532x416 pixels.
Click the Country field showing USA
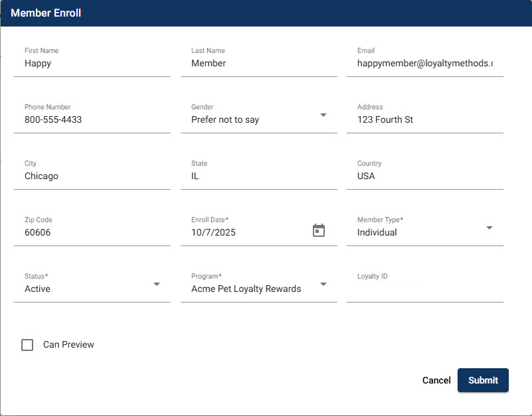[424, 176]
